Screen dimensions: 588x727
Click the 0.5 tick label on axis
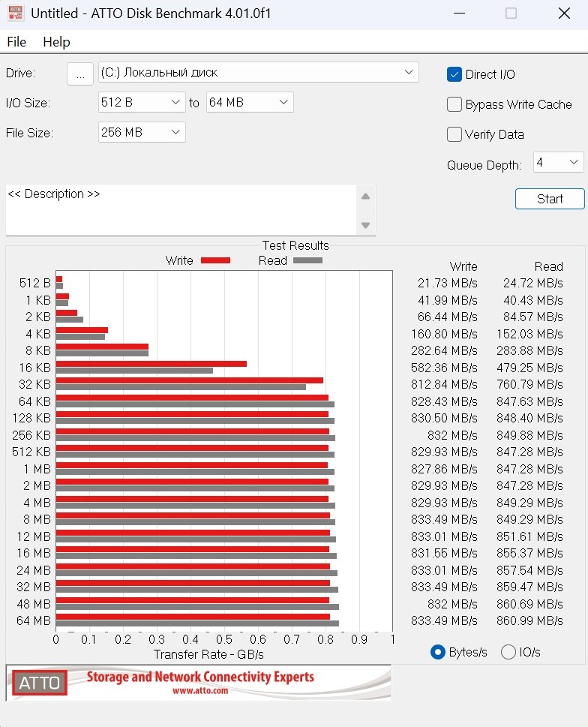224,640
